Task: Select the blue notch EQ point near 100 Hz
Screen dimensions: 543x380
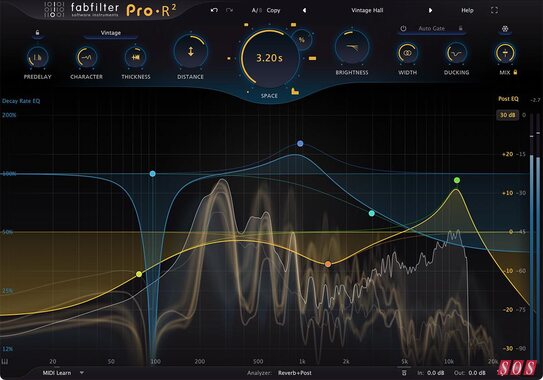Action: click(152, 174)
